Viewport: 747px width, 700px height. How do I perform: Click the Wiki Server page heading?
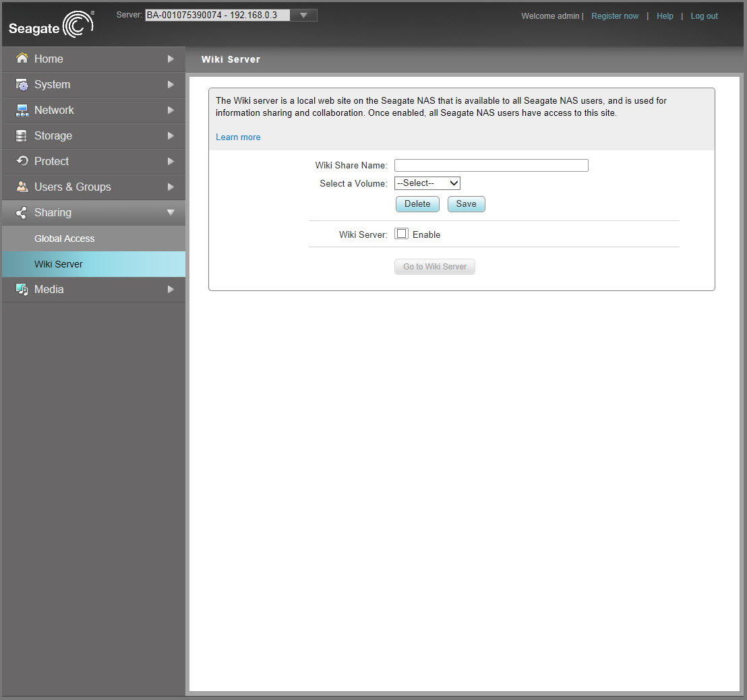point(231,59)
